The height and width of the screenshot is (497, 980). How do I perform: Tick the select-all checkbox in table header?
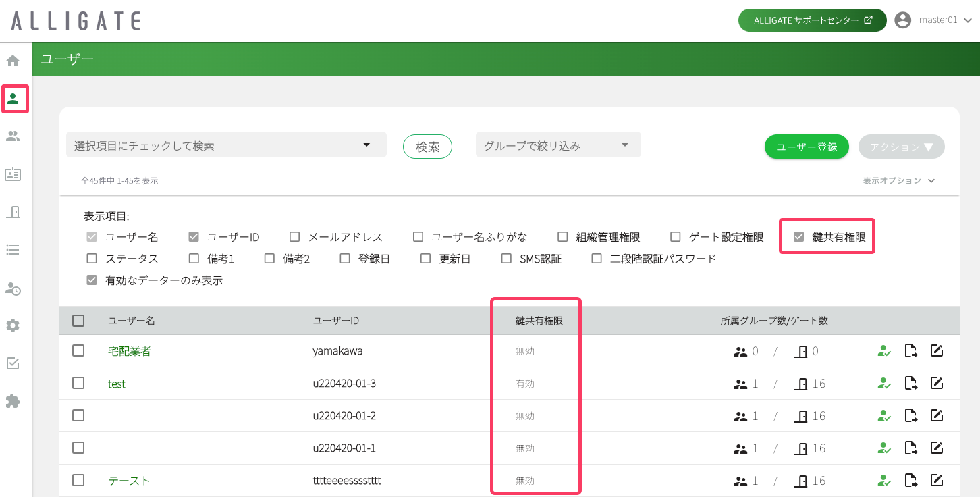[78, 321]
